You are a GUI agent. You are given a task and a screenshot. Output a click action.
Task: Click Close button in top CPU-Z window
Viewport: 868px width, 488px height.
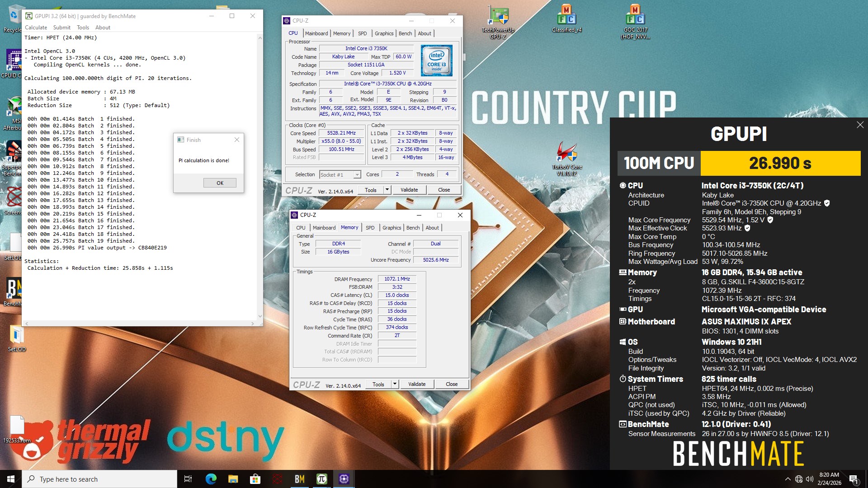[444, 190]
